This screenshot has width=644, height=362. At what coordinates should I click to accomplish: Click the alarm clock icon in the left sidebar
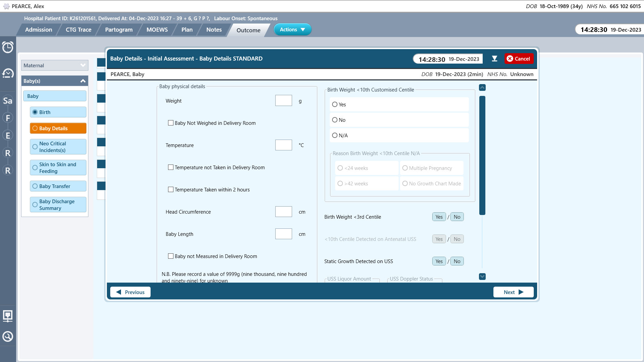tap(8, 47)
